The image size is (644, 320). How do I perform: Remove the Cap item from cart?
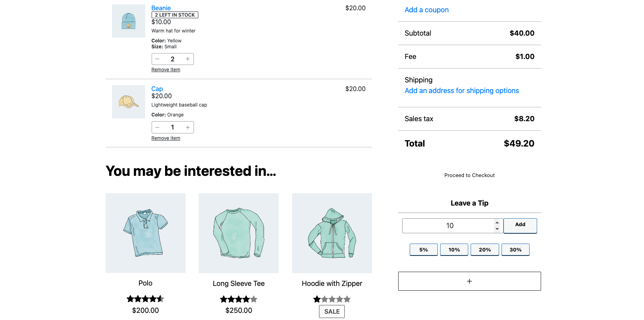coord(166,138)
